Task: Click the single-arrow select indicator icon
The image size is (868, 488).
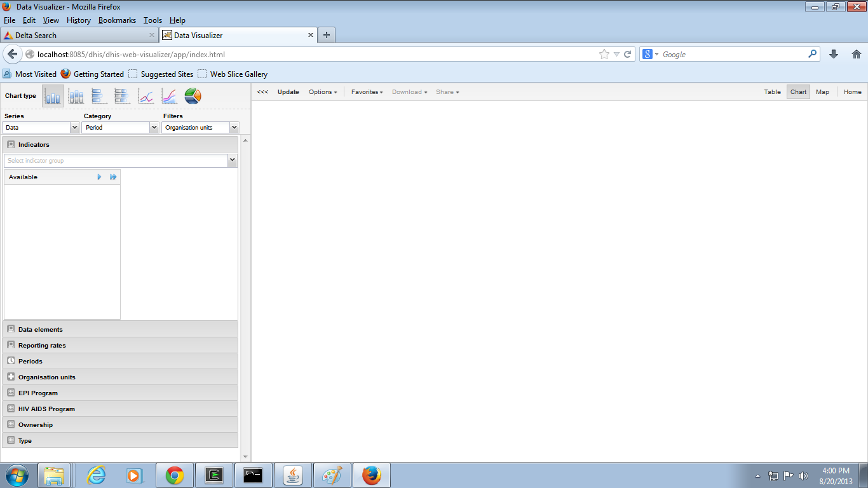Action: [99, 177]
